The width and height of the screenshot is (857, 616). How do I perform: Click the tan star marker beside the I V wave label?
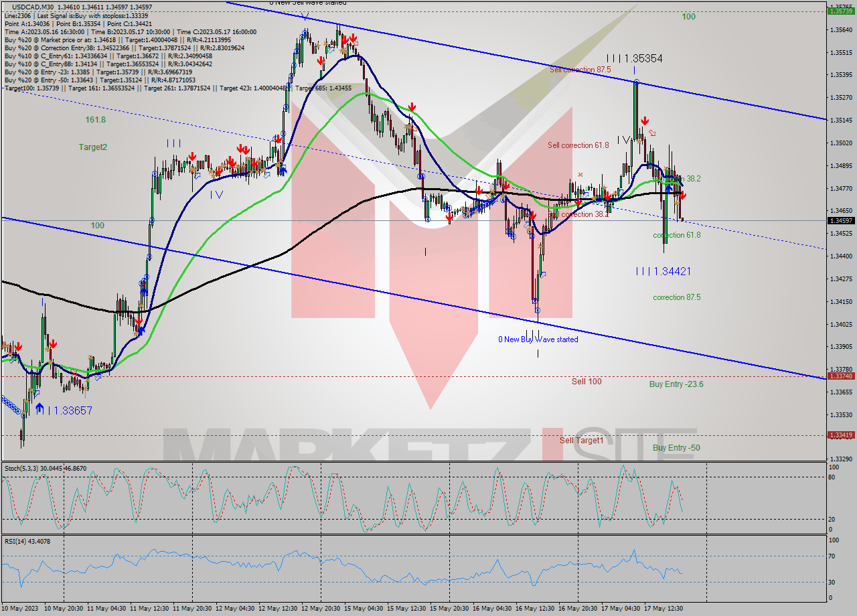click(639, 141)
